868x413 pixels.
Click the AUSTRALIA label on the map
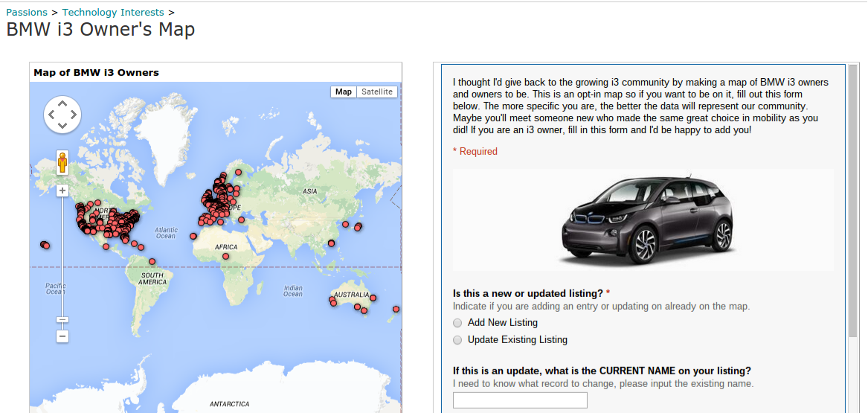tap(352, 295)
